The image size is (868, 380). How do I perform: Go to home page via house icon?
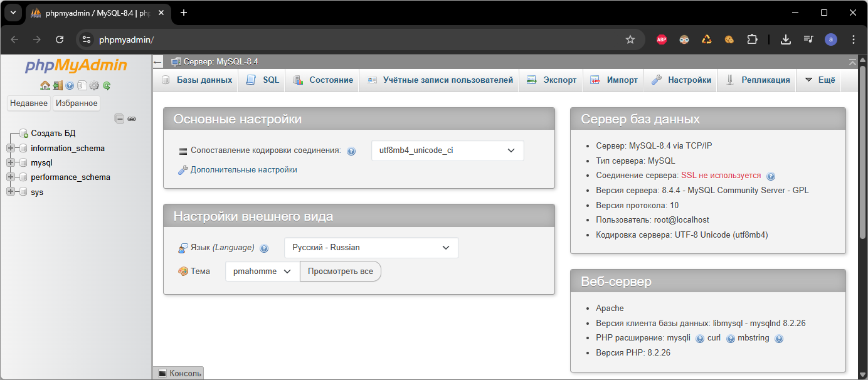(x=45, y=85)
